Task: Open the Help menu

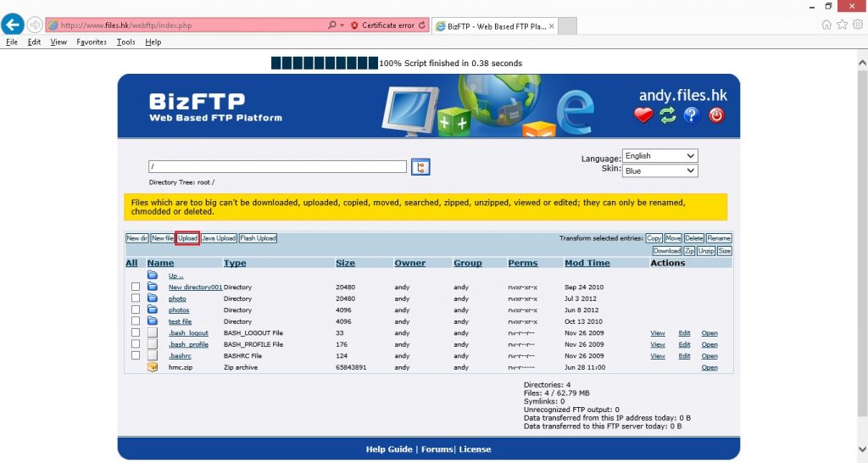Action: [153, 42]
